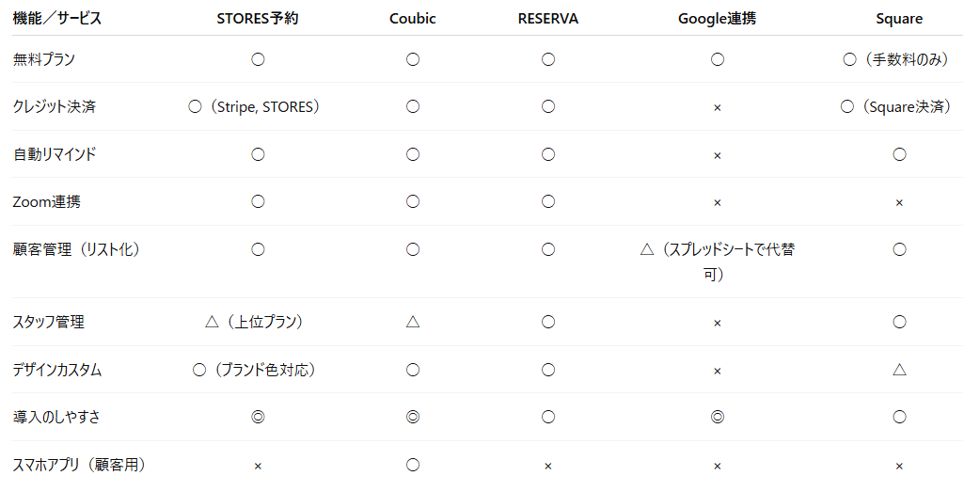
Task: Click the ○（手数料のみ） cell under Square
Action: (x=898, y=59)
